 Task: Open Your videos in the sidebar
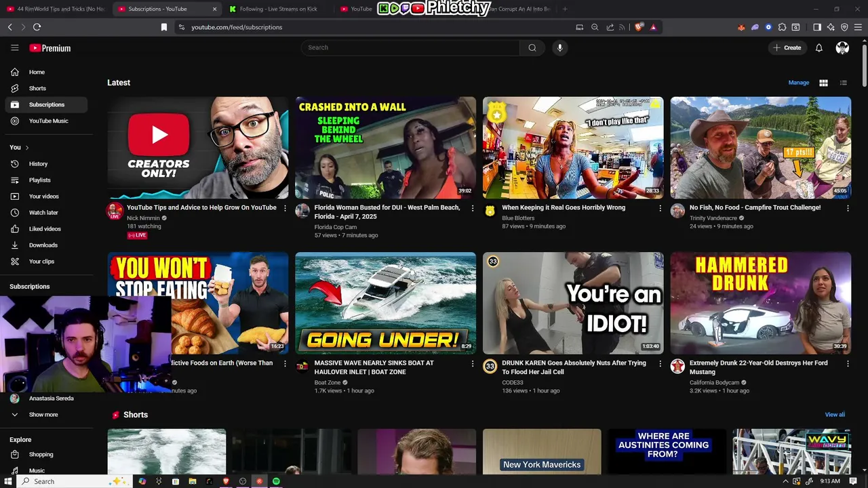(x=46, y=196)
